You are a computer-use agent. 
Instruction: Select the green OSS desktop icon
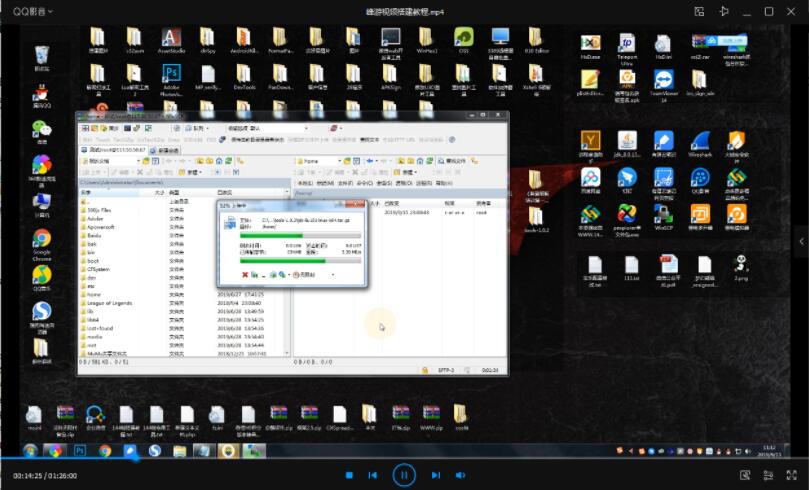click(464, 40)
